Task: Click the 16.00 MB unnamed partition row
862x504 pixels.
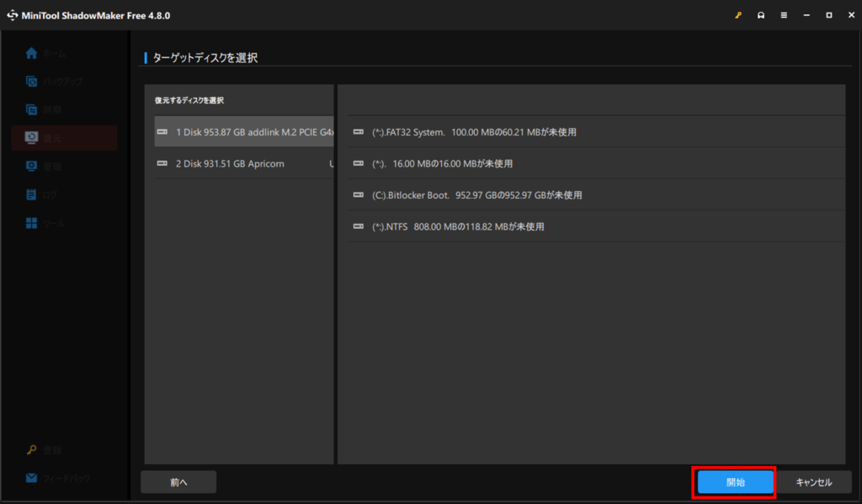Action: (442, 164)
